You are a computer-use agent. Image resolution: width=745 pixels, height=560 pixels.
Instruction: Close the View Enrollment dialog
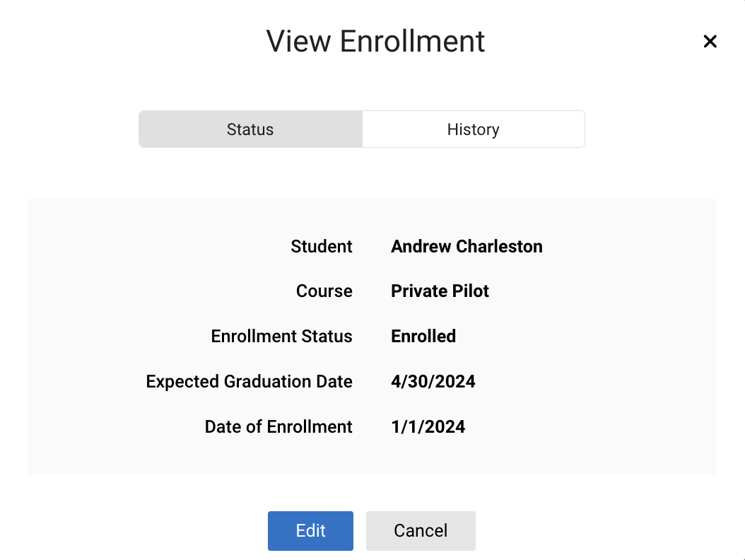click(710, 42)
